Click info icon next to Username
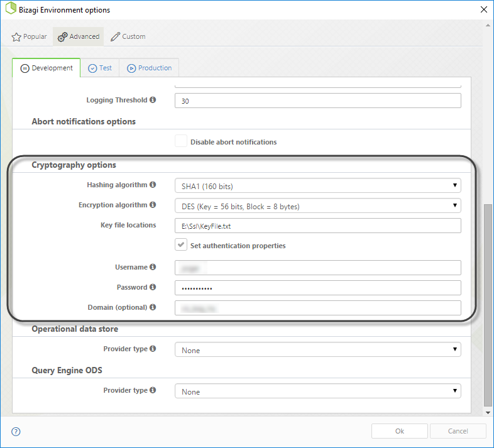The image size is (494, 448). click(153, 267)
